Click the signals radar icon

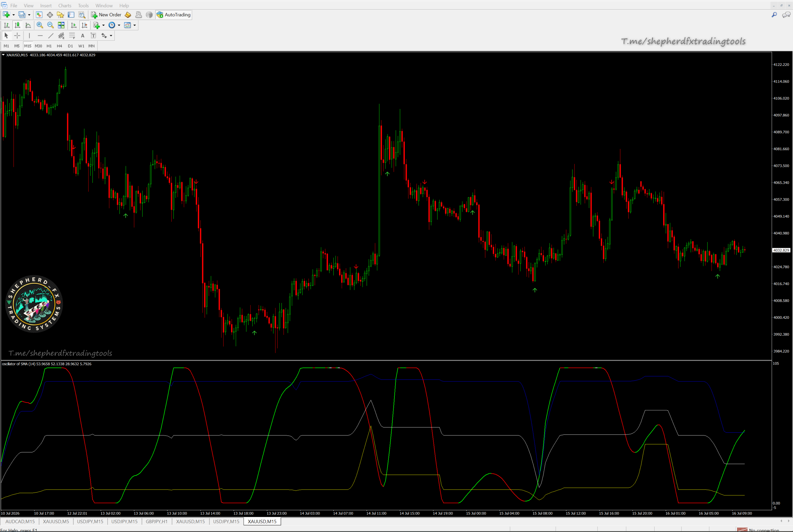(x=149, y=15)
